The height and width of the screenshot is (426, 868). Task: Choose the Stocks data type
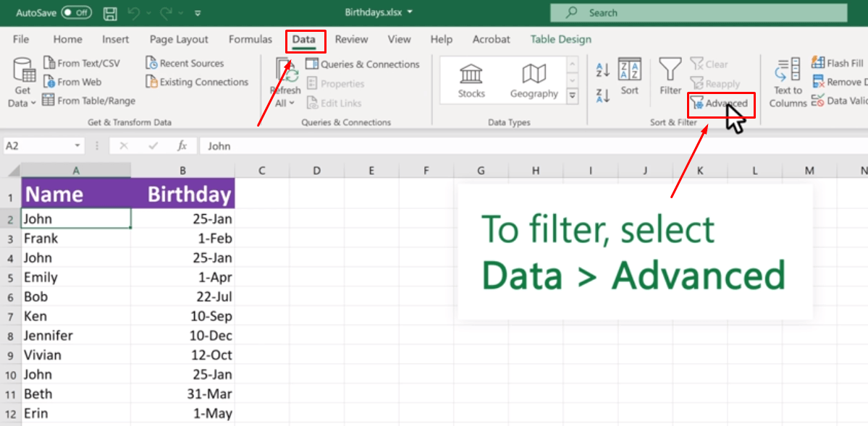click(471, 80)
